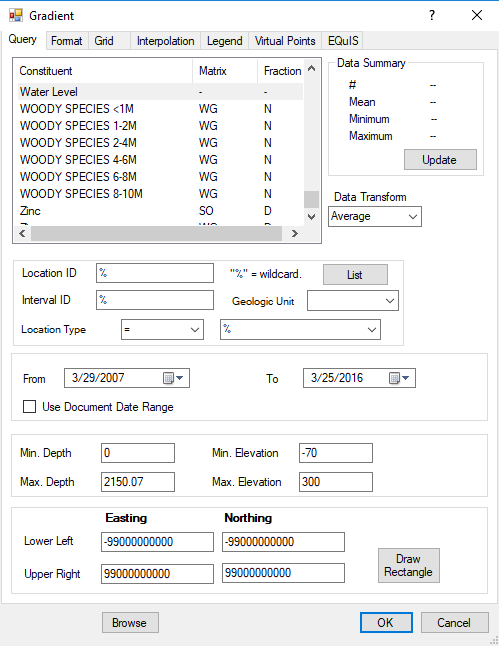Image resolution: width=499 pixels, height=646 pixels.
Task: Click the vertical scrollbar thumb in constituent list
Action: click(x=312, y=199)
